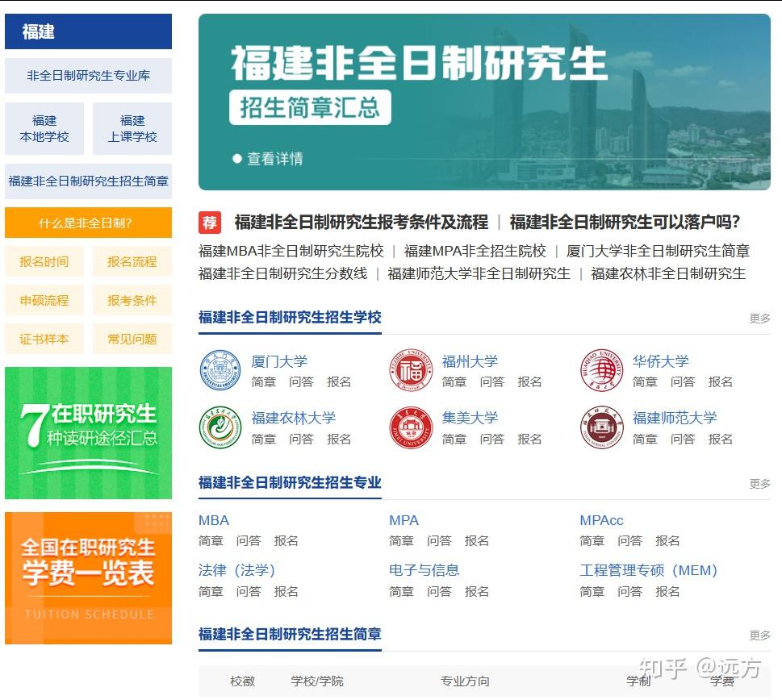Open the 华侨大学 school name link
Screen dimensions: 782x700
point(661,361)
